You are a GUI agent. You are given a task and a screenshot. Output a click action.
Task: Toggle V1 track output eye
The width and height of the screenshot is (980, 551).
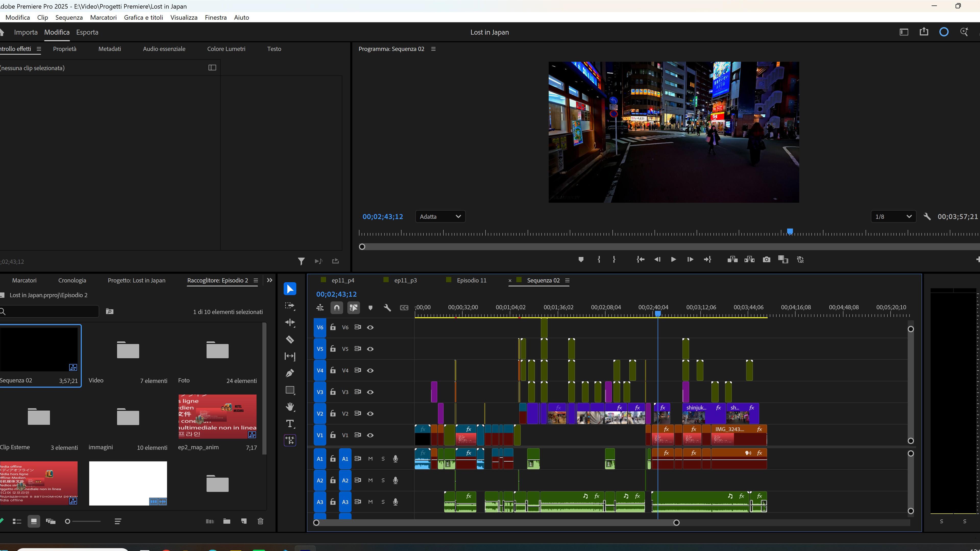(370, 435)
